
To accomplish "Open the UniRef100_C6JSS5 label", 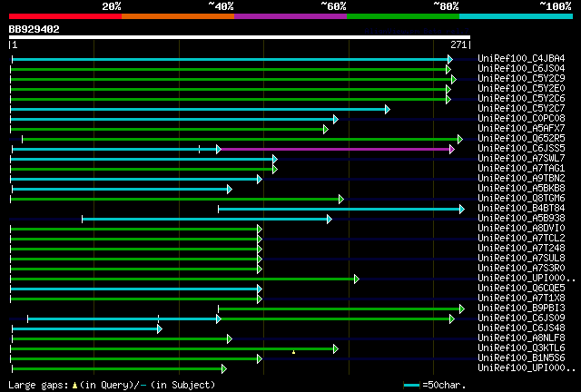I will (521, 149).
